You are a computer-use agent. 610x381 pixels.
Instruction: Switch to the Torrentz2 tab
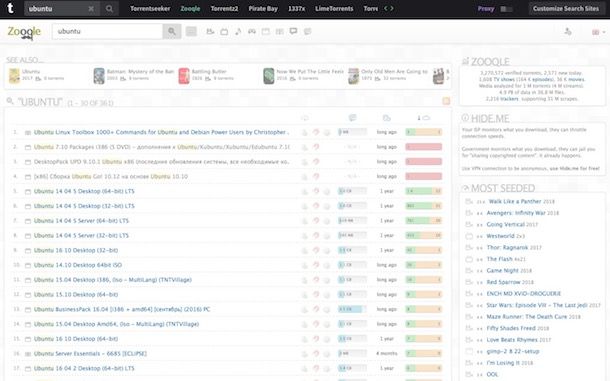click(x=224, y=9)
